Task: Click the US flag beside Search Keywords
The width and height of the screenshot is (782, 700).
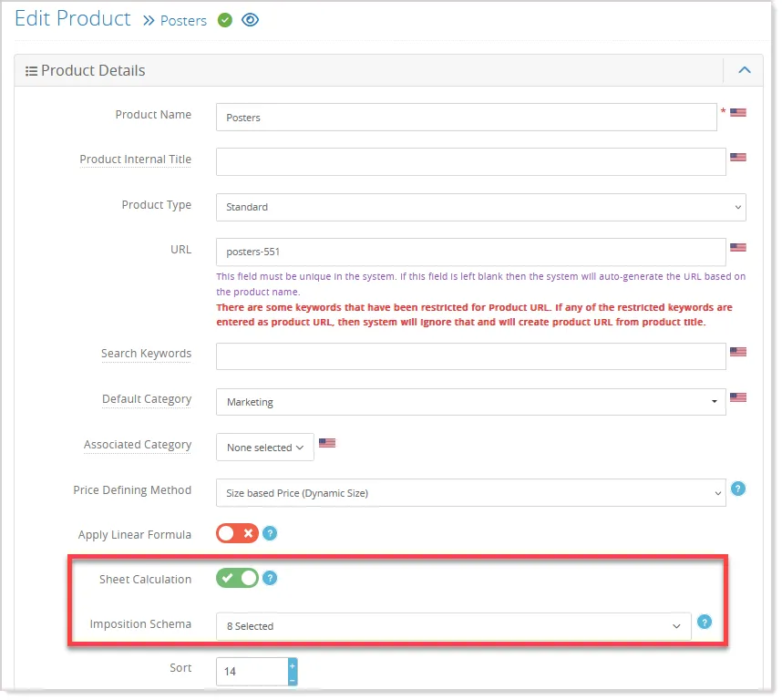Action: (x=737, y=352)
